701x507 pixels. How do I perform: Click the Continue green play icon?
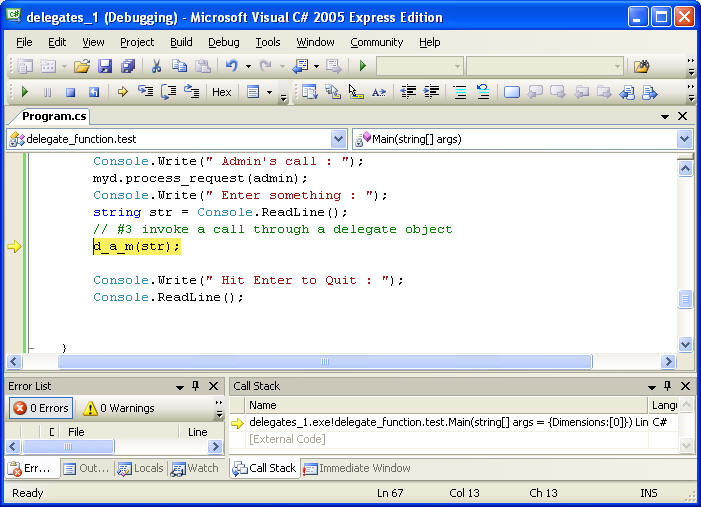pos(25,92)
